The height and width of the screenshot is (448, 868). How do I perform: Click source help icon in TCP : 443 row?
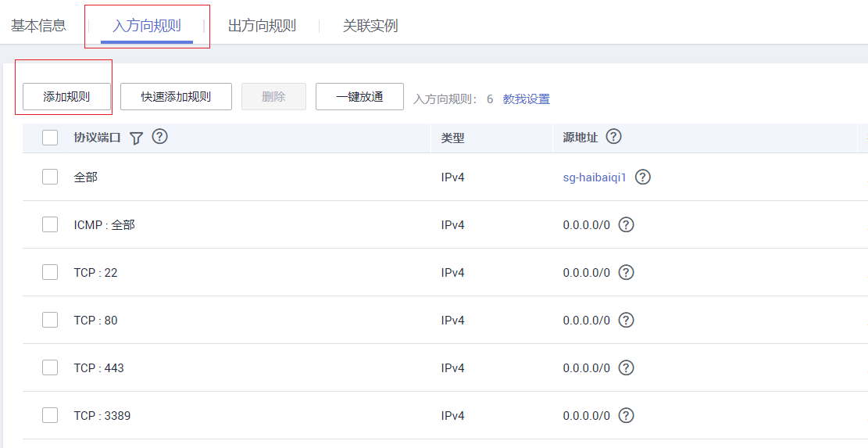click(x=626, y=367)
